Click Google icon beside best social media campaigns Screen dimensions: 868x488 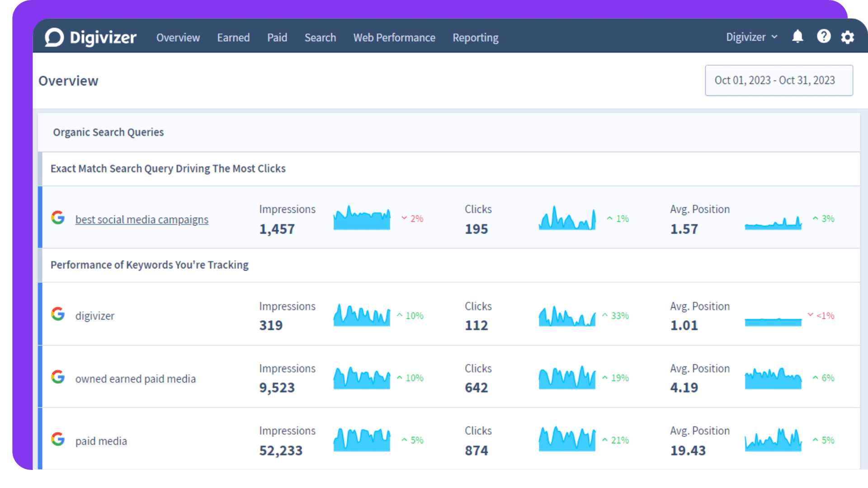[x=58, y=218]
